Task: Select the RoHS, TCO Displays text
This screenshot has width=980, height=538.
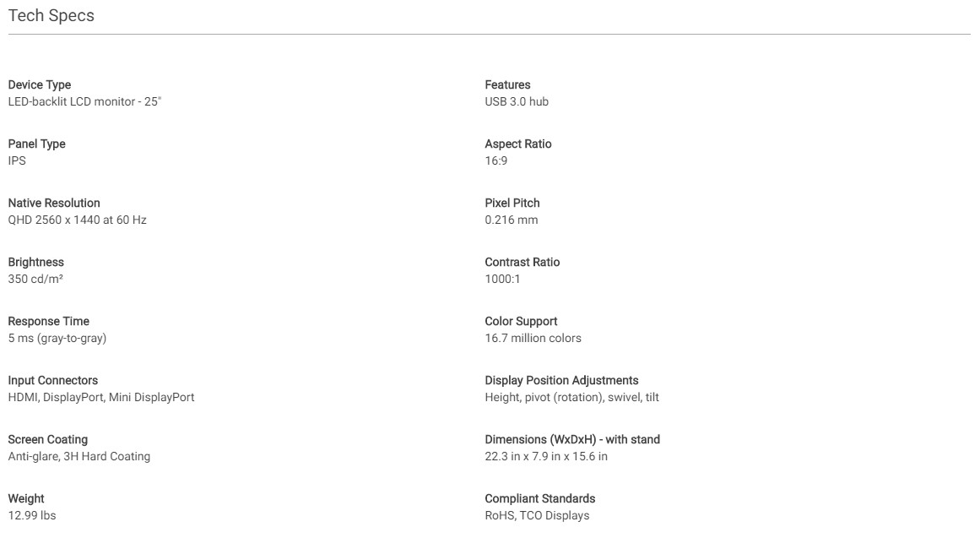Action: point(538,515)
